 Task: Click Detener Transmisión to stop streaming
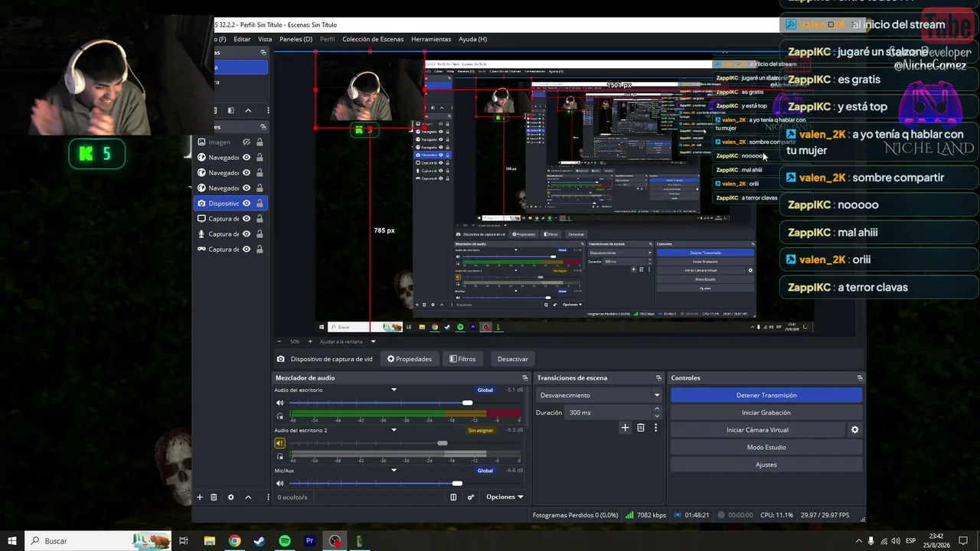pos(766,396)
